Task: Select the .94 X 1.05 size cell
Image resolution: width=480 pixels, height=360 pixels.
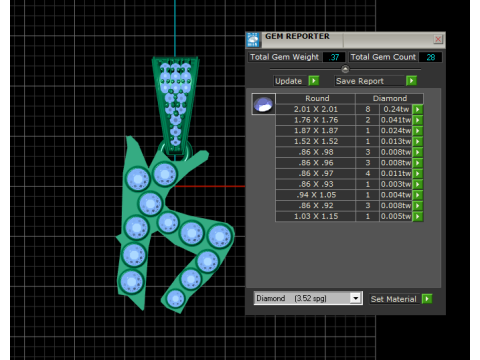Action: [316, 195]
